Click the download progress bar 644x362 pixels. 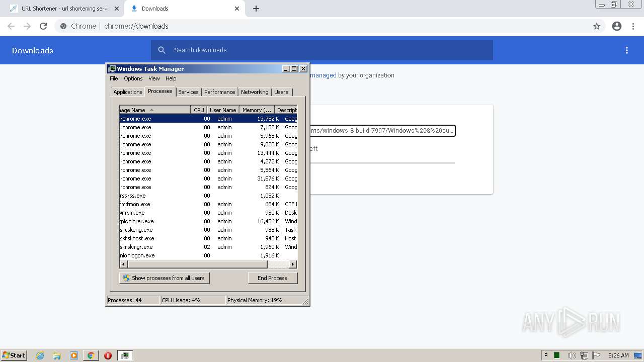tap(382, 163)
